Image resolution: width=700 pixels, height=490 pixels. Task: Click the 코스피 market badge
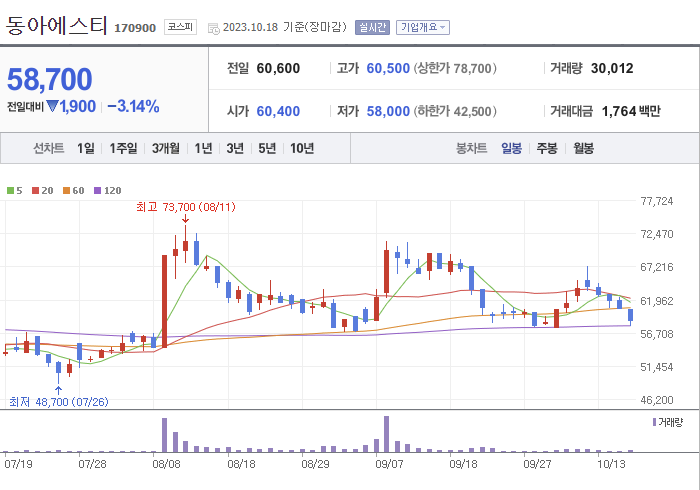tap(180, 27)
